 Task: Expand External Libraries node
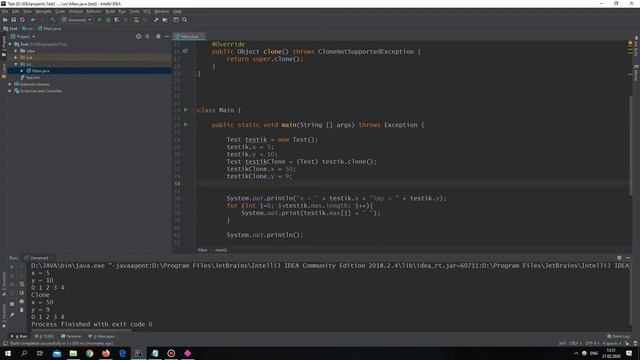pyautogui.click(x=10, y=84)
